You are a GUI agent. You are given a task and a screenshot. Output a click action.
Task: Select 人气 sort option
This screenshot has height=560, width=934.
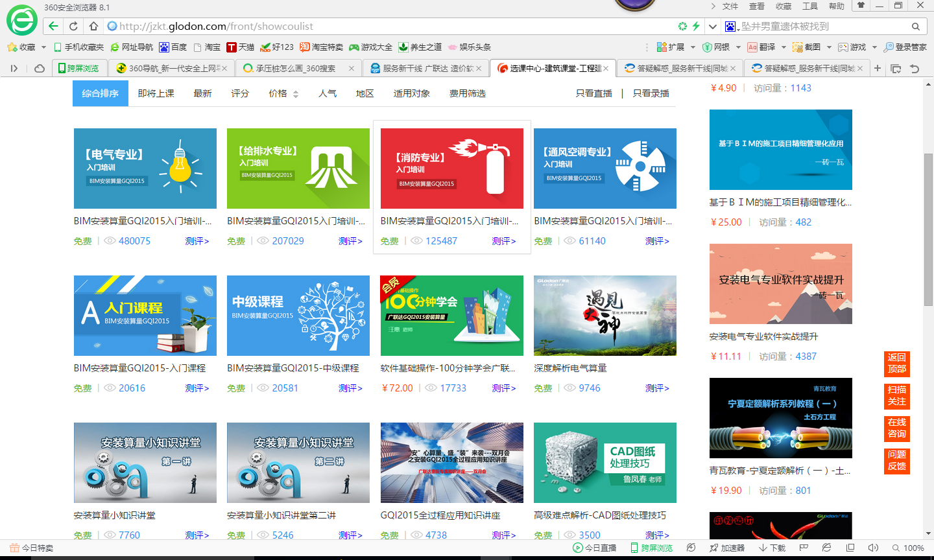click(328, 93)
